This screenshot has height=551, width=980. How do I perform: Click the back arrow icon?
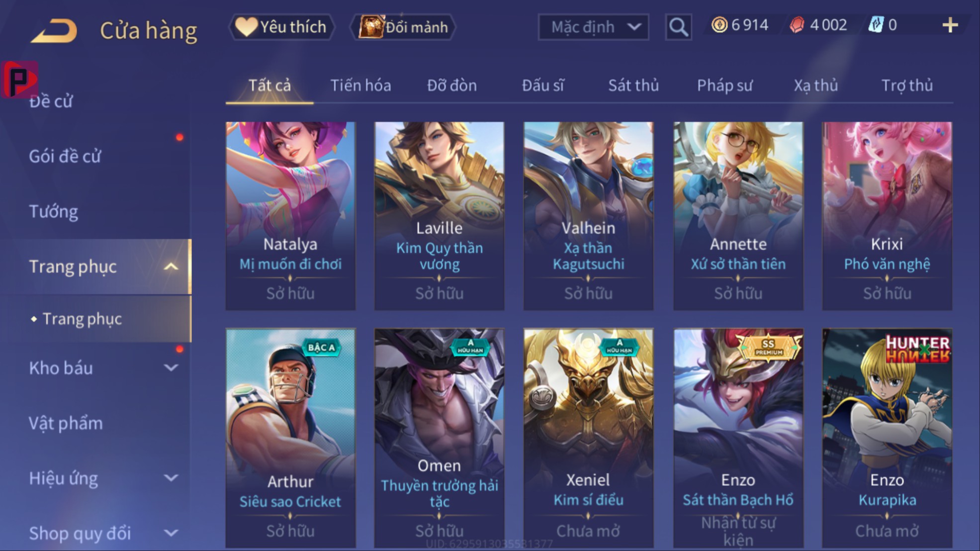[54, 30]
